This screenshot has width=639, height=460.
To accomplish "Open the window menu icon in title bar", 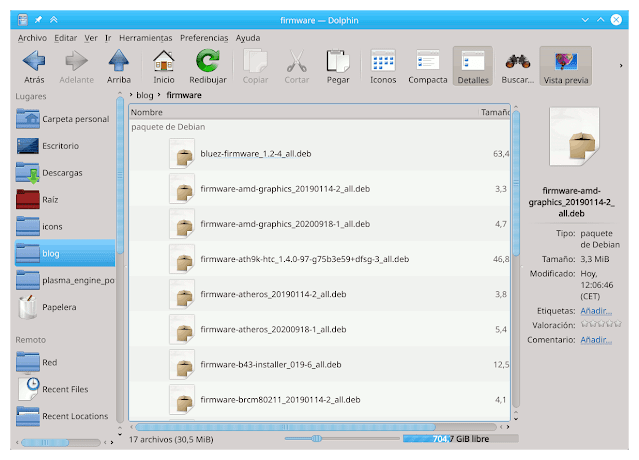I will point(23,20).
